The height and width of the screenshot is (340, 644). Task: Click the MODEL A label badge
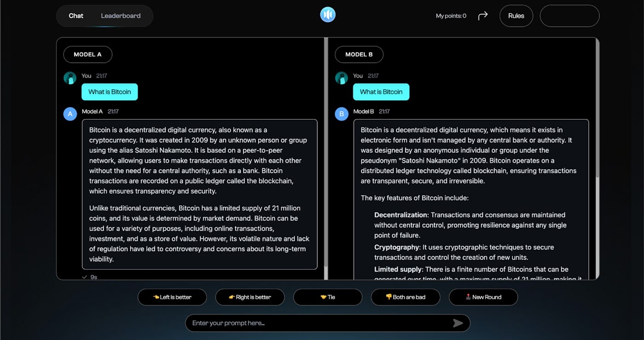point(87,54)
